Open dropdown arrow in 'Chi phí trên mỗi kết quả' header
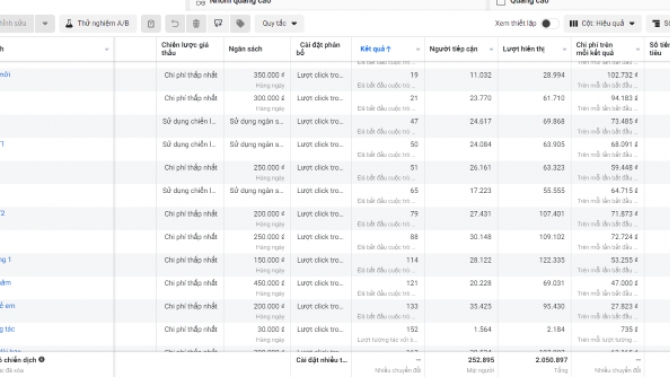This screenshot has height=377, width=670. pos(638,50)
